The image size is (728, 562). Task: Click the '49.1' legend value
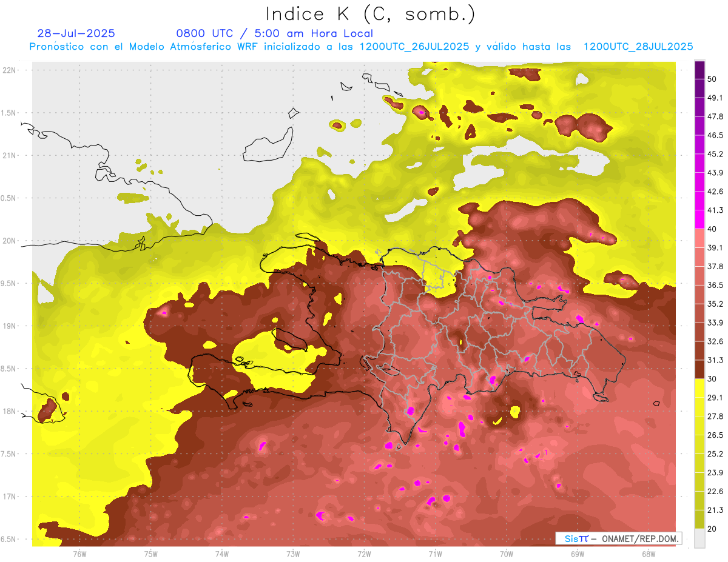[715, 98]
